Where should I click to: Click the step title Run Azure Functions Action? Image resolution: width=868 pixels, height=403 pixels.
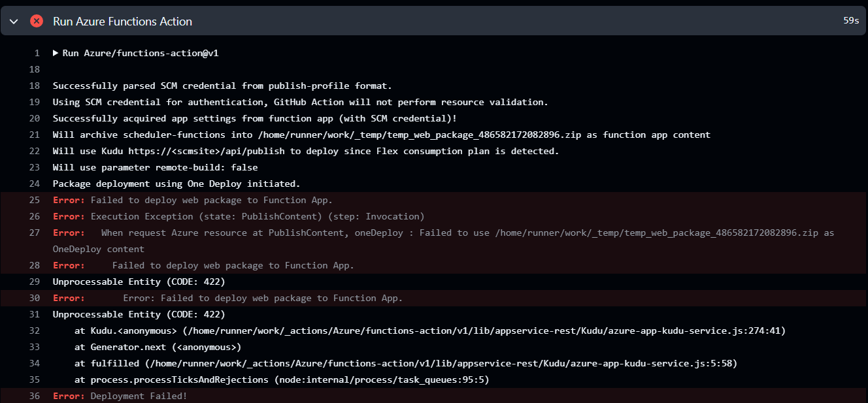[122, 21]
